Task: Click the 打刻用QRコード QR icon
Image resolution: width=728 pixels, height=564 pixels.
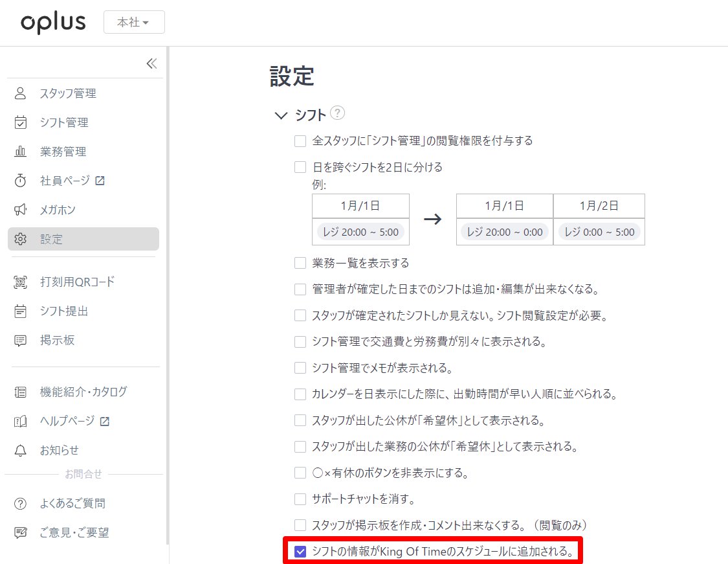Action: coord(21,282)
